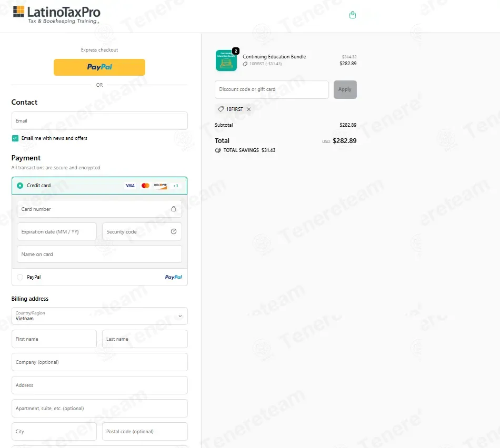Click the Apply discount button

point(345,89)
